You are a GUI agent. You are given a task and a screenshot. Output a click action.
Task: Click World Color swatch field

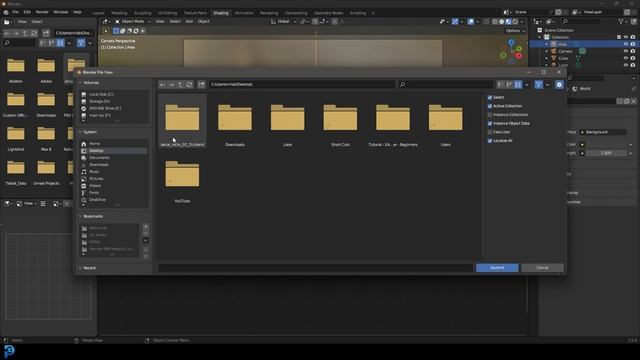(606, 144)
